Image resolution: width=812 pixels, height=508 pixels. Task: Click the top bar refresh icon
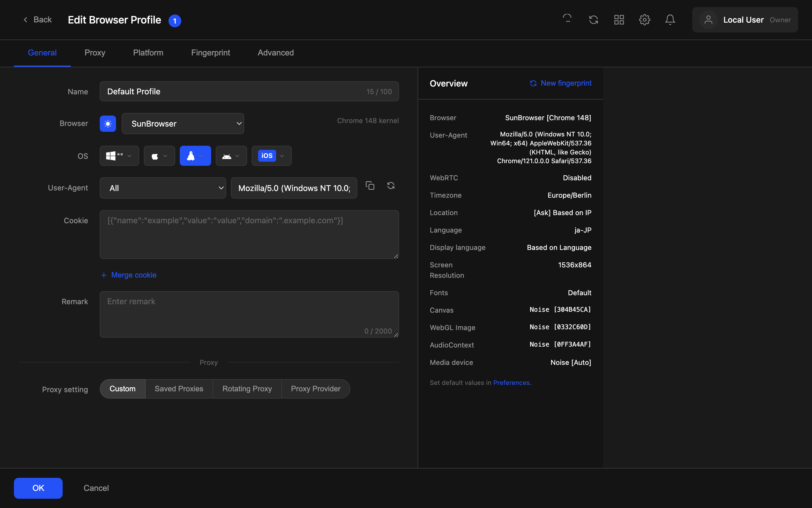(593, 20)
